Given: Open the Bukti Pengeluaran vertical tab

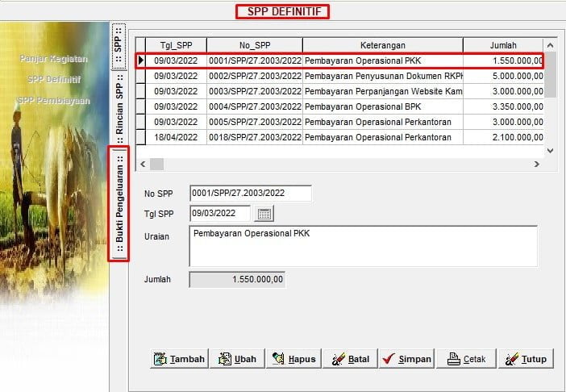Looking at the screenshot, I should (119, 203).
